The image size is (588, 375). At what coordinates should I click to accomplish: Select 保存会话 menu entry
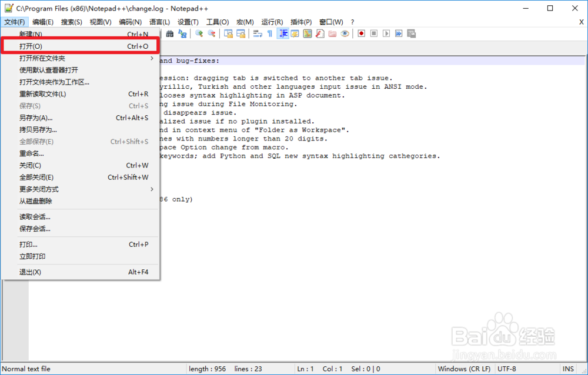point(80,229)
